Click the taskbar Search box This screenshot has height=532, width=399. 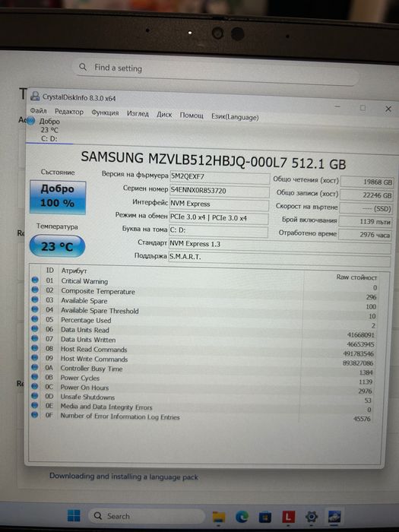(x=147, y=516)
